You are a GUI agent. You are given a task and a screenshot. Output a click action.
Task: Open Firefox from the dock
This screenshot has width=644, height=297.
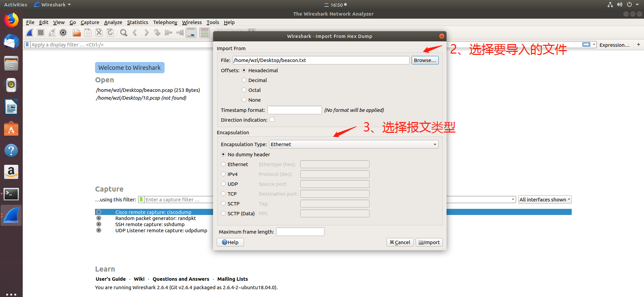coord(11,20)
